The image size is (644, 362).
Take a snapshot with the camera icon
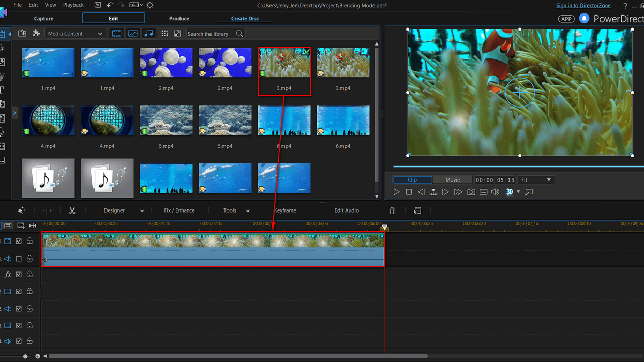(471, 192)
